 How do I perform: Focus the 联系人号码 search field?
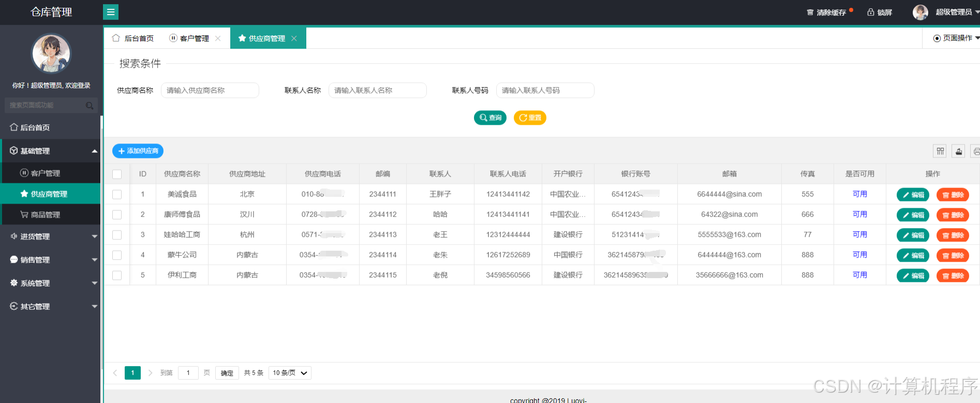click(x=545, y=90)
